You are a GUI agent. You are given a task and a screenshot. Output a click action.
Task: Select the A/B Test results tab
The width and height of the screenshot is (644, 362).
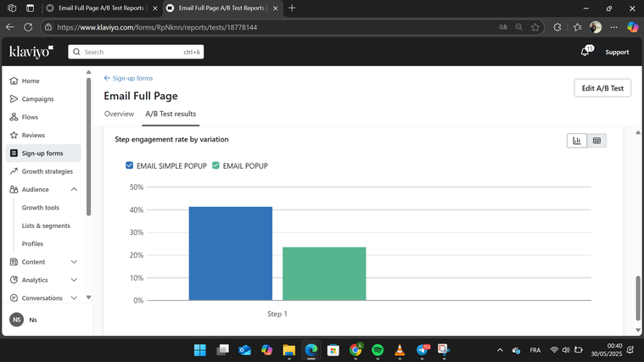[x=171, y=114]
